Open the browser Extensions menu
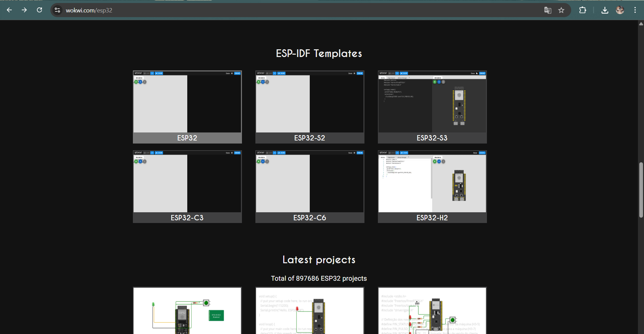The height and width of the screenshot is (334, 644). pos(583,10)
